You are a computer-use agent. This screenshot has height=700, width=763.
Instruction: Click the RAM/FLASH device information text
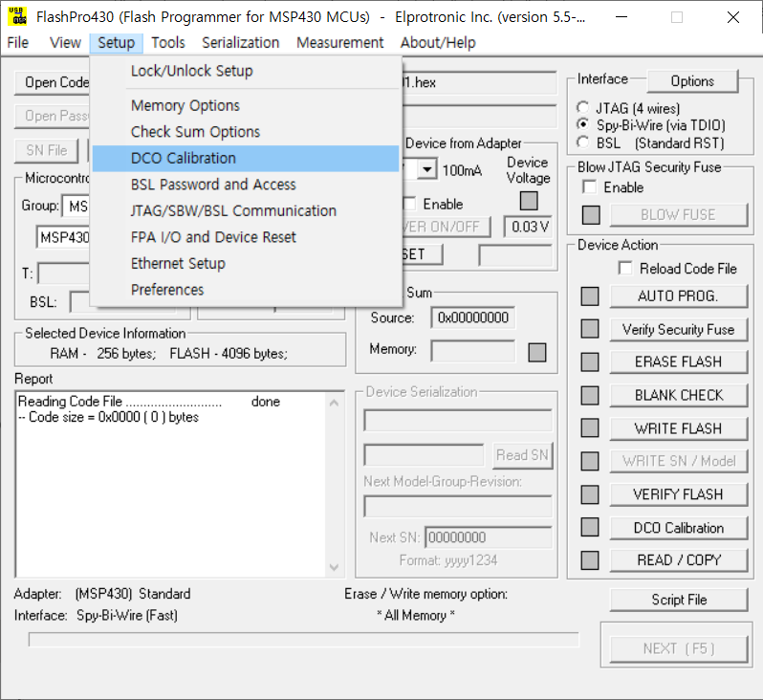pos(169,354)
